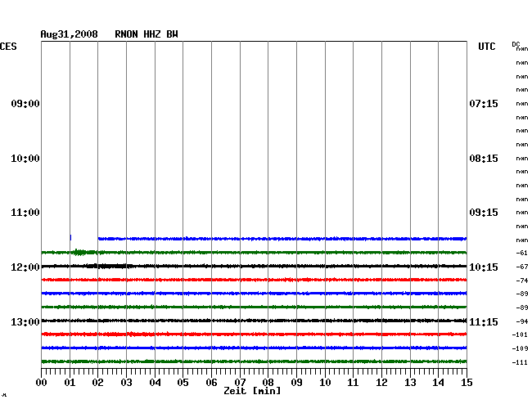Click the DC value -61
This screenshot has width=532, height=404.
pos(522,253)
